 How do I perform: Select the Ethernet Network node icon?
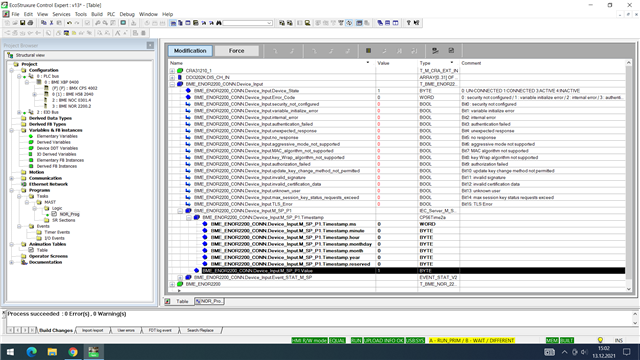click(x=24, y=184)
